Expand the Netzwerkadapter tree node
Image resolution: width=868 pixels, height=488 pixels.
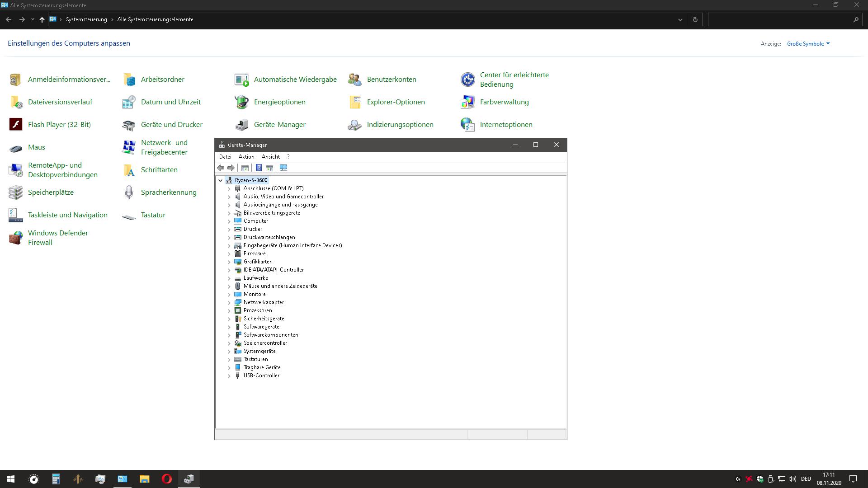[229, 303]
